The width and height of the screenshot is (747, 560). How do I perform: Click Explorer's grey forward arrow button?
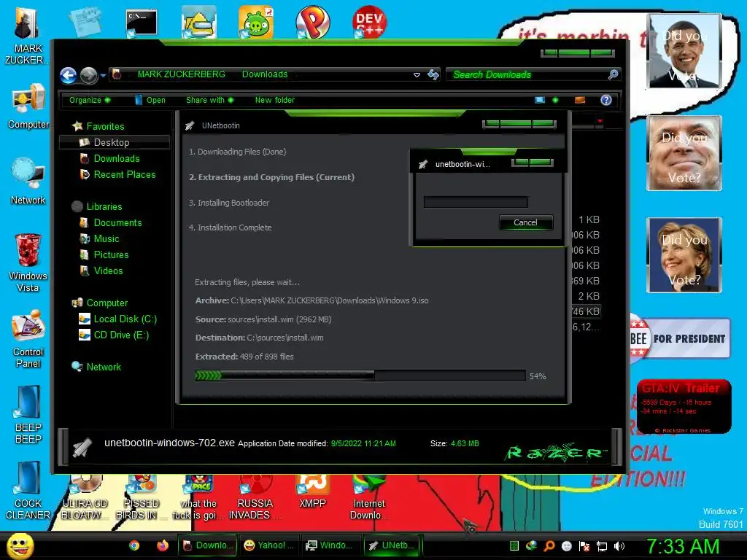click(x=88, y=75)
